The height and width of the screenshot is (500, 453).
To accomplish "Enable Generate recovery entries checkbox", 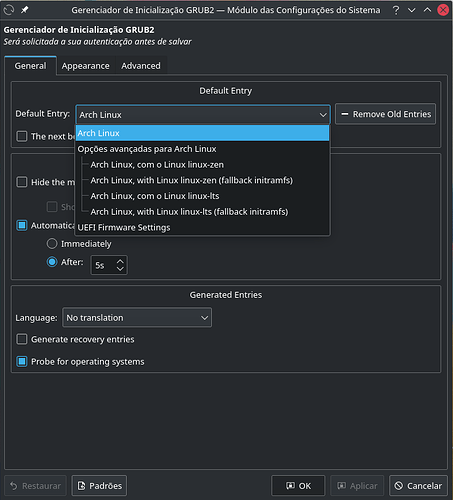I will pos(22,339).
